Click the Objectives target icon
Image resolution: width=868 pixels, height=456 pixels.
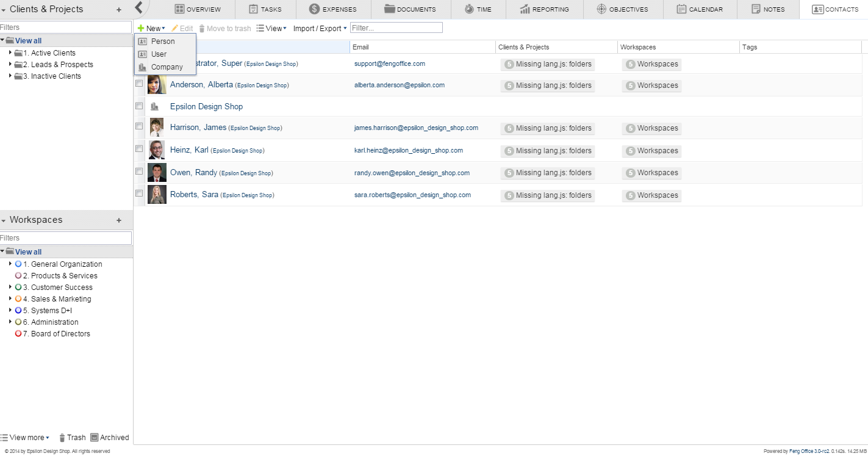601,9
